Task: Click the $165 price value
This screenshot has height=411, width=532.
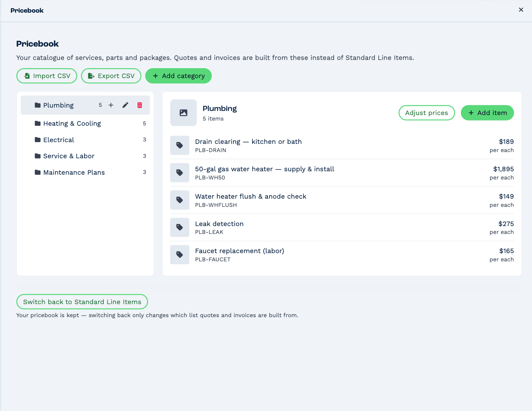Action: point(506,251)
